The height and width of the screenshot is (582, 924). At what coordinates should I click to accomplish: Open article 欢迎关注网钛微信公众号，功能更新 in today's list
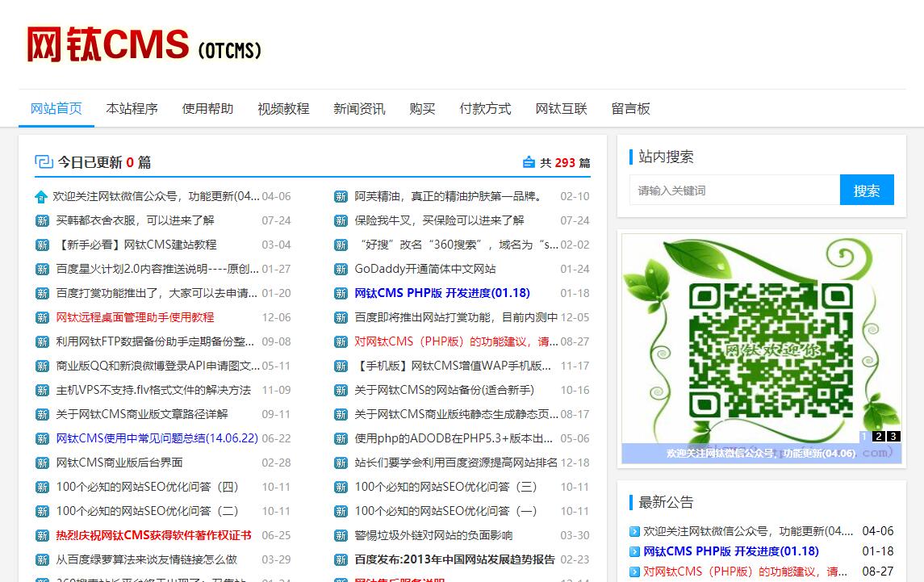157,196
